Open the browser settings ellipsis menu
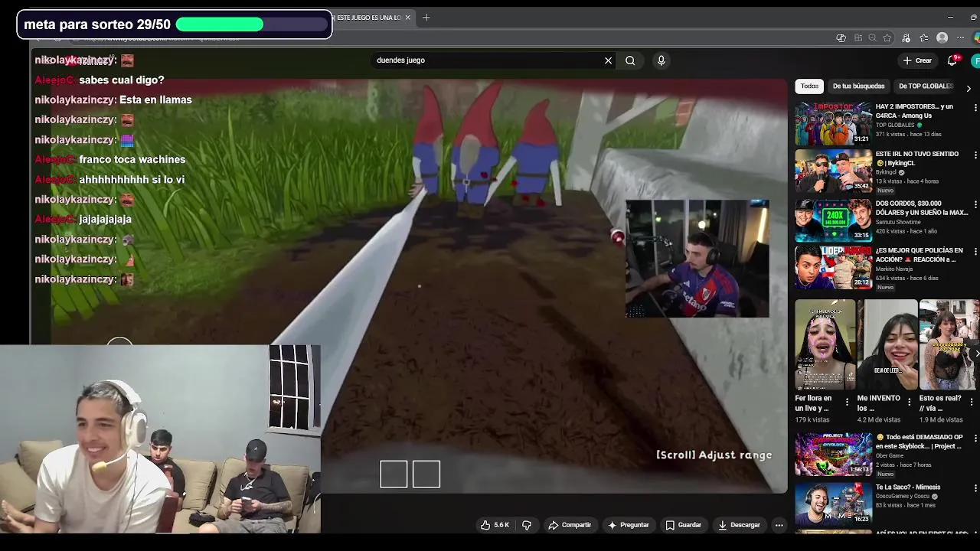Image resolution: width=980 pixels, height=551 pixels. point(961,38)
